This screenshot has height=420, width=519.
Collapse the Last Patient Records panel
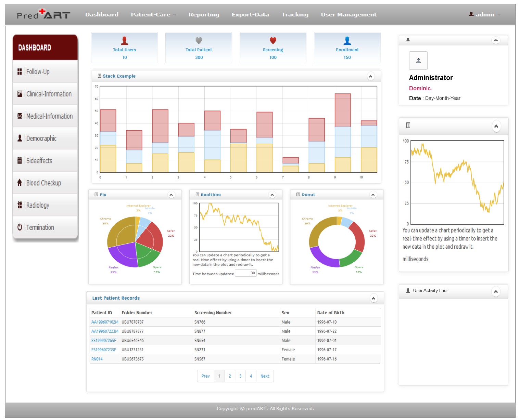click(374, 298)
